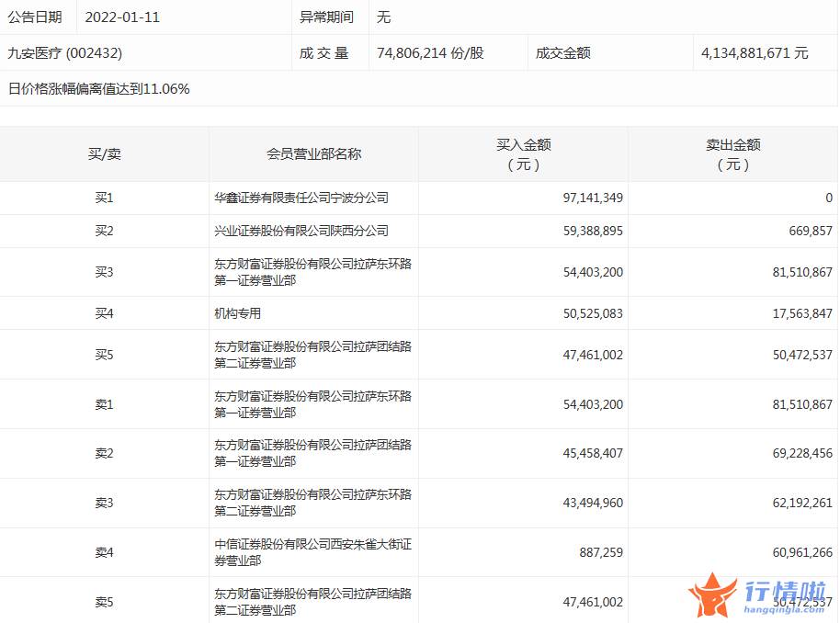Select buy amount 47,461,002 in 卖5 row
This screenshot has width=840, height=623.
click(593, 602)
